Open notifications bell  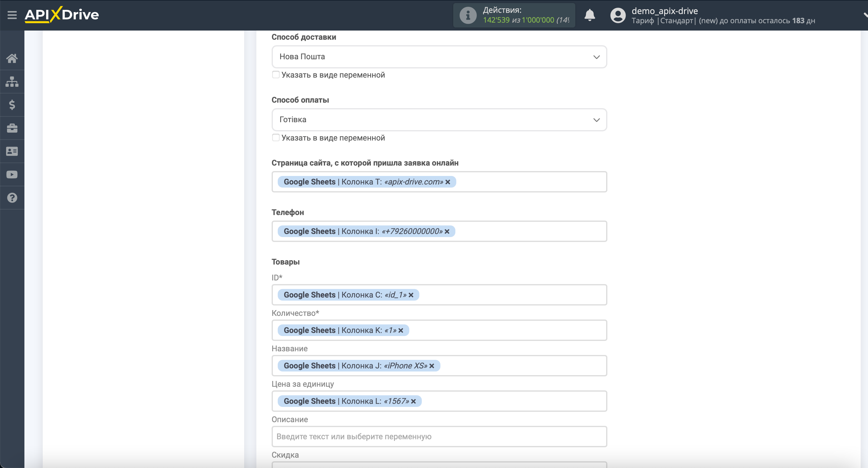[590, 15]
